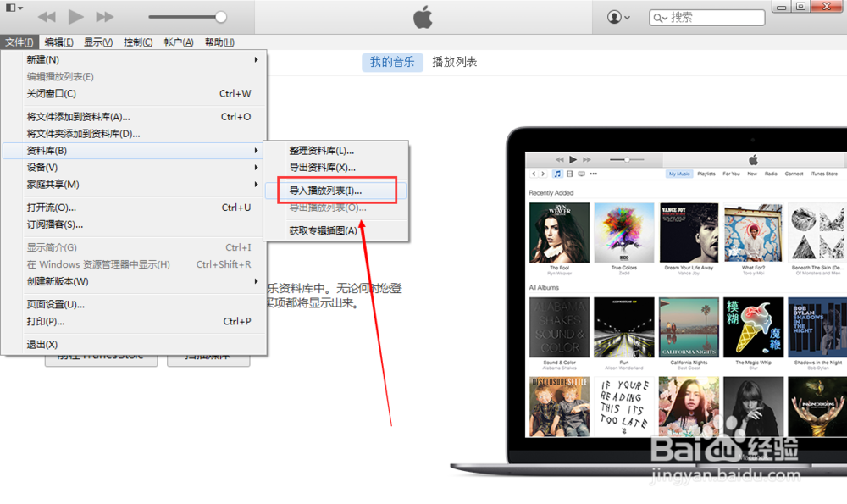The image size is (847, 504).
Task: Click The Fool album cover
Action: (x=559, y=233)
